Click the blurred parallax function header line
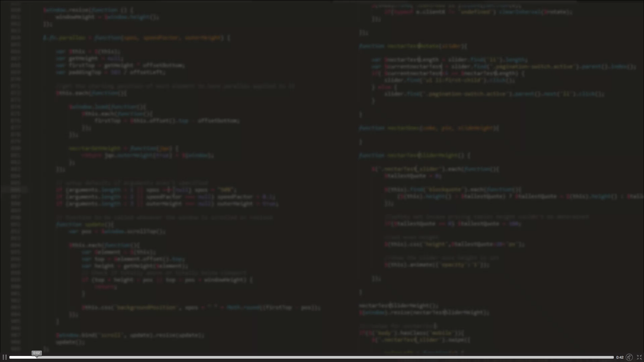644x362 pixels. (x=136, y=38)
